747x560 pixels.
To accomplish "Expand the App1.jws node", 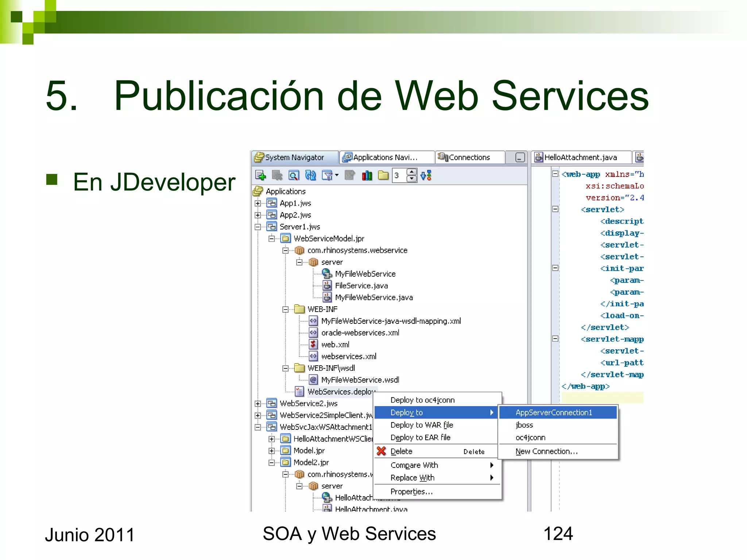I will click(258, 203).
